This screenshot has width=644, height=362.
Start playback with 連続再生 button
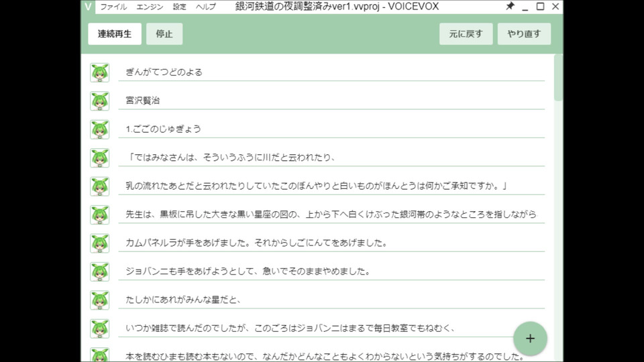point(115,34)
